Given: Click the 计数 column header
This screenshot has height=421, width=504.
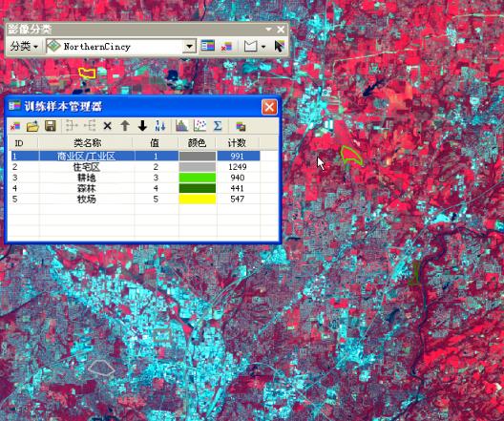Looking at the screenshot, I should point(237,142).
